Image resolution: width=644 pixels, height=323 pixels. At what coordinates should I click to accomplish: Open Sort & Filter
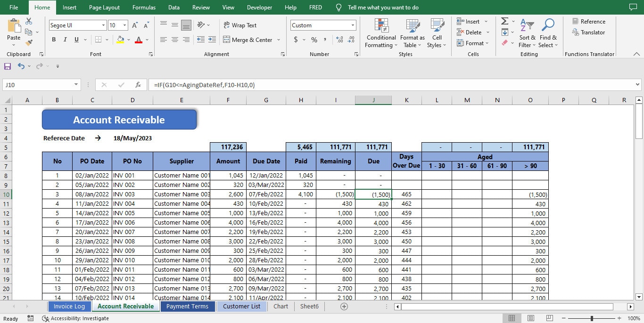527,33
